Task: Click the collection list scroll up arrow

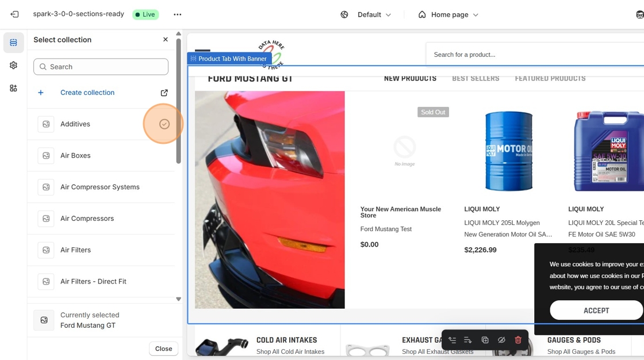Action: pyautogui.click(x=178, y=34)
